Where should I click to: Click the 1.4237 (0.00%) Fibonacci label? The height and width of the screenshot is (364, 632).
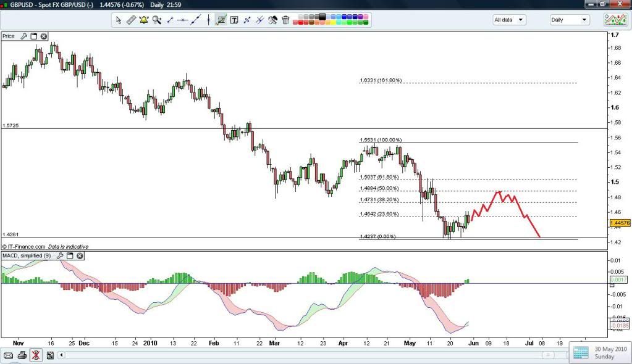coord(377,236)
